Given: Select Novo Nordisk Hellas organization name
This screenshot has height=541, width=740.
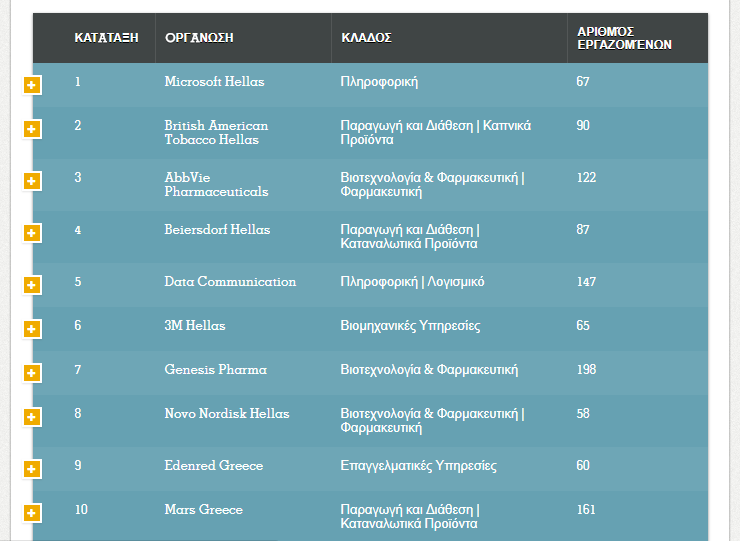Looking at the screenshot, I should 227,414.
